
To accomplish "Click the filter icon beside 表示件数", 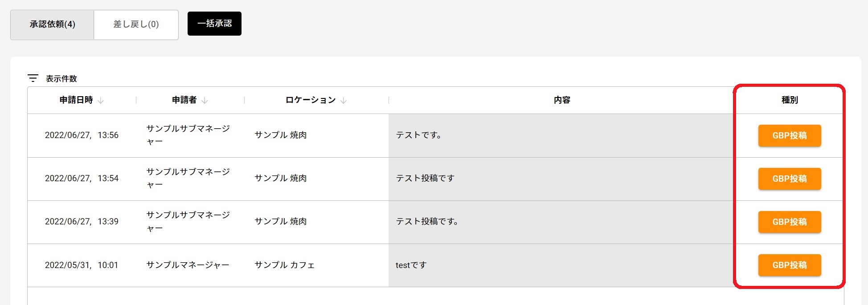I will tap(33, 78).
